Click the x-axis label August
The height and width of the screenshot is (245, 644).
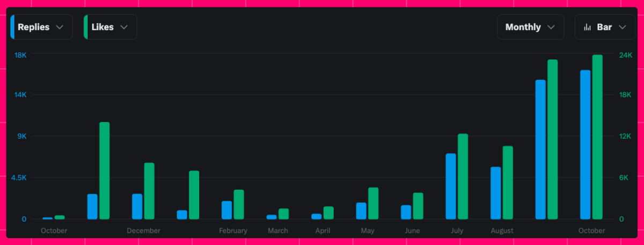pyautogui.click(x=502, y=230)
